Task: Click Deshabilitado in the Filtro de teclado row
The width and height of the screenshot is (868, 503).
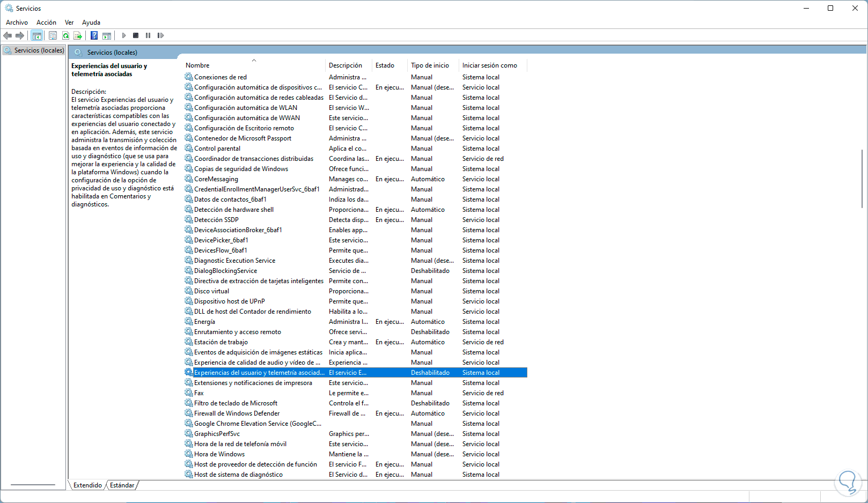Action: pos(430,403)
